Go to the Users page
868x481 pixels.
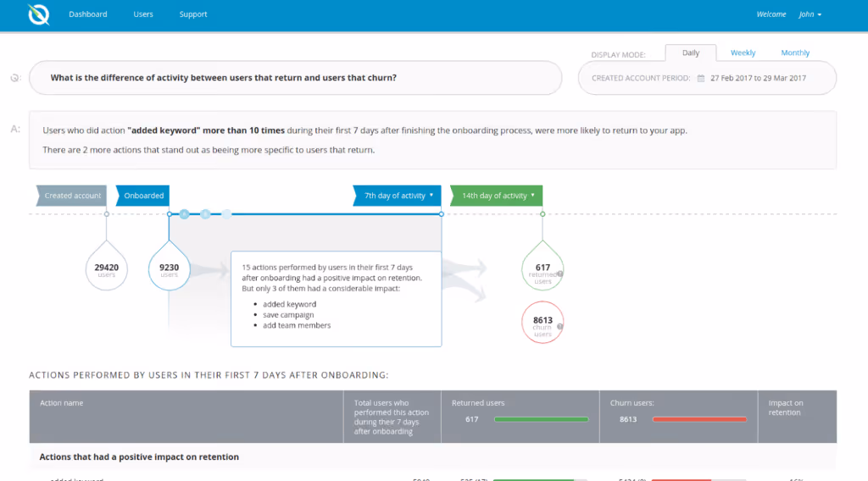tap(142, 14)
